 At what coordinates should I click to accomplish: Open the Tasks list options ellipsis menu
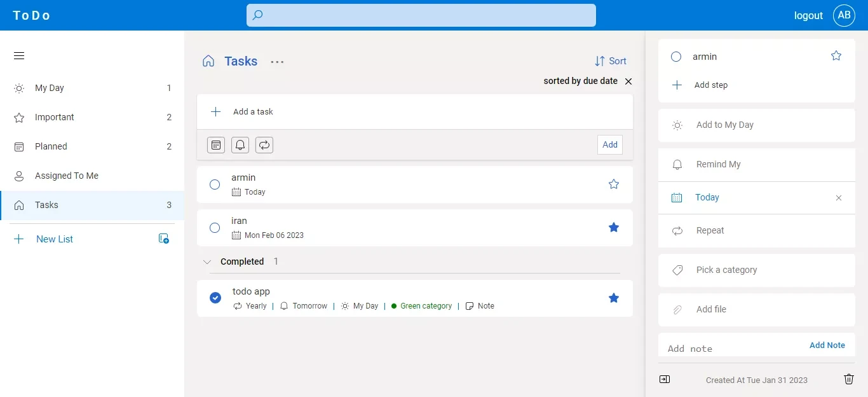click(x=277, y=62)
